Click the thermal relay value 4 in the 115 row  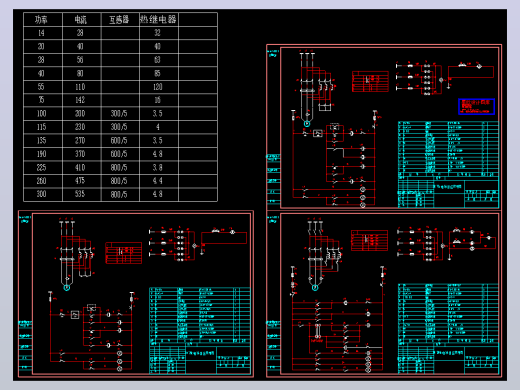158,127
